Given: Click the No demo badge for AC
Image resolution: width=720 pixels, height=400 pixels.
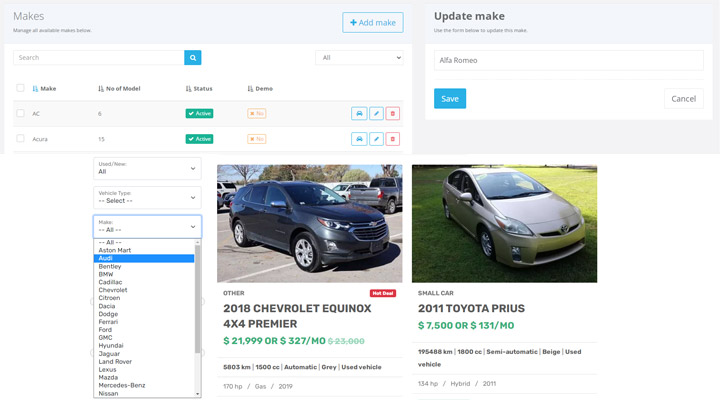Looking at the screenshot, I should point(257,113).
